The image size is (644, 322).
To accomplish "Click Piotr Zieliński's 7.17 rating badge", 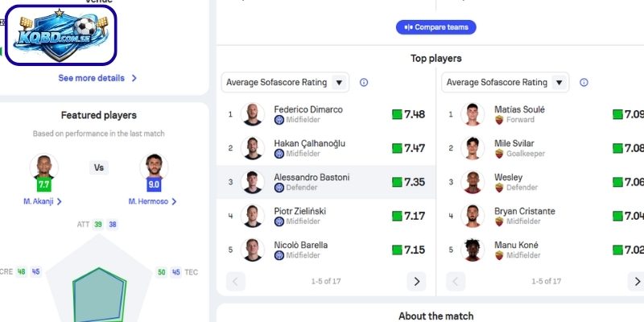I will pyautogui.click(x=408, y=216).
